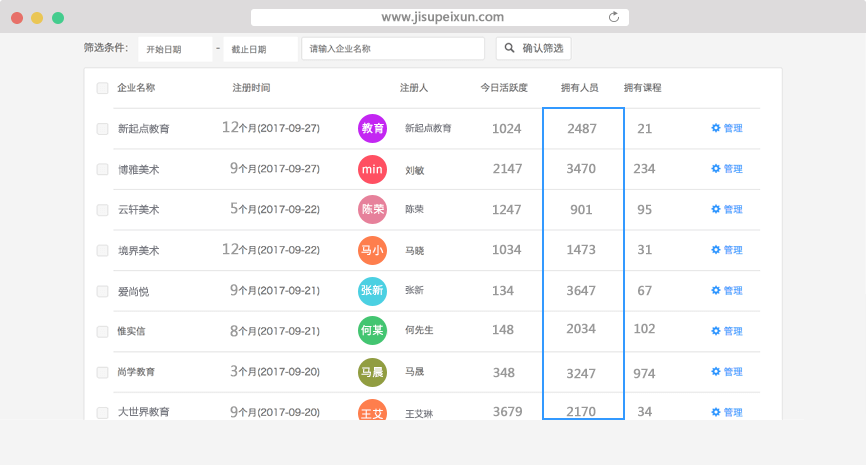Click the green 何某 avatar
Viewport: 866px width, 465px height.
click(372, 330)
